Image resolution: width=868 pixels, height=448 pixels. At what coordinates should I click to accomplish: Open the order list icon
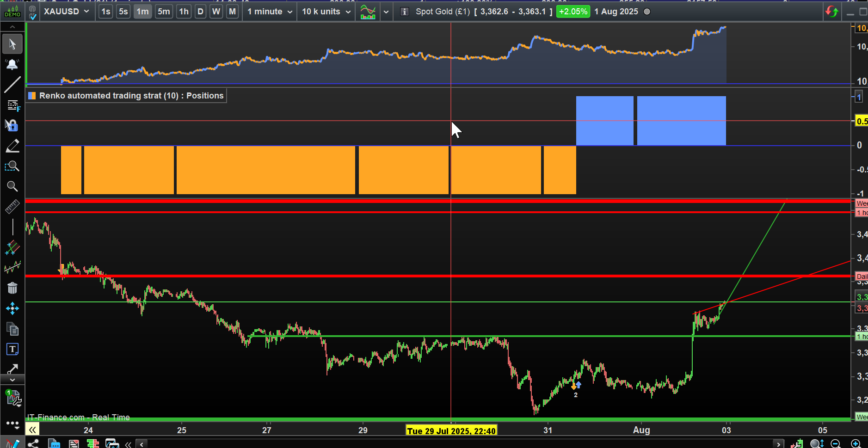click(x=74, y=444)
